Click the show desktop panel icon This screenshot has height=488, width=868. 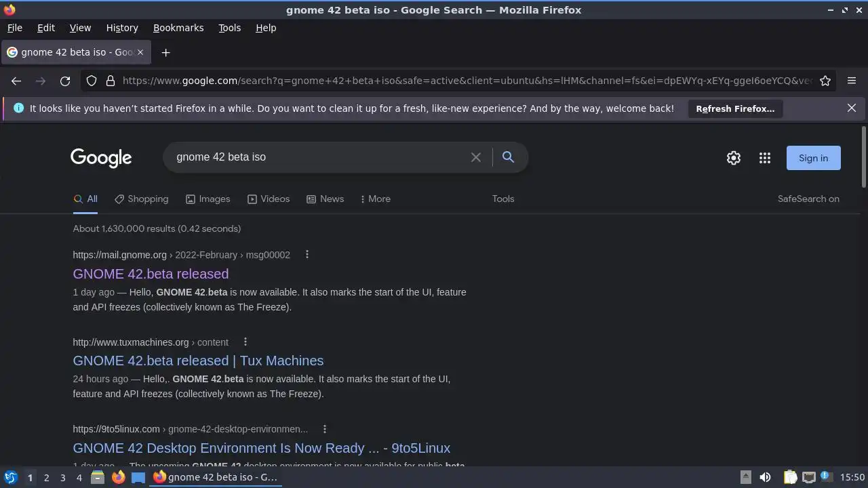138,477
